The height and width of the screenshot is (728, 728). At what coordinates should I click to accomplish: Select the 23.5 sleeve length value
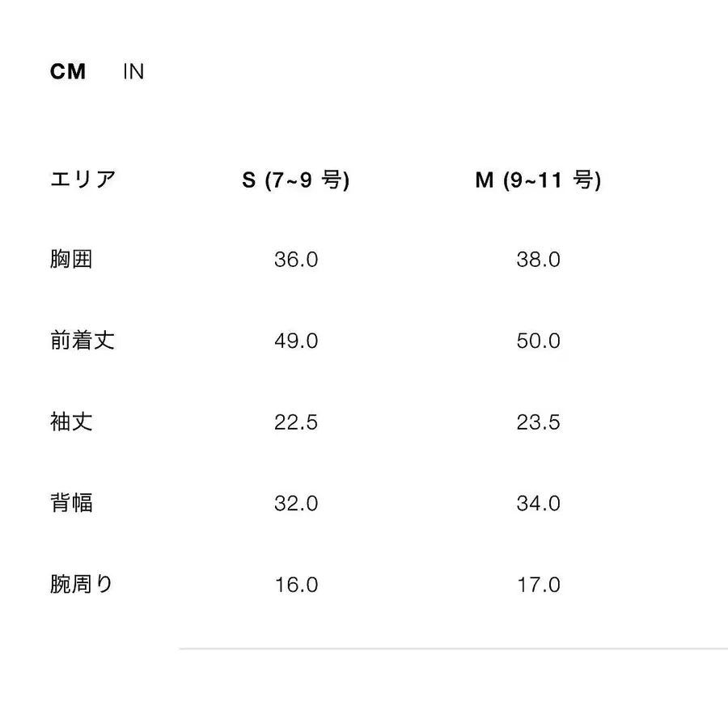click(539, 422)
